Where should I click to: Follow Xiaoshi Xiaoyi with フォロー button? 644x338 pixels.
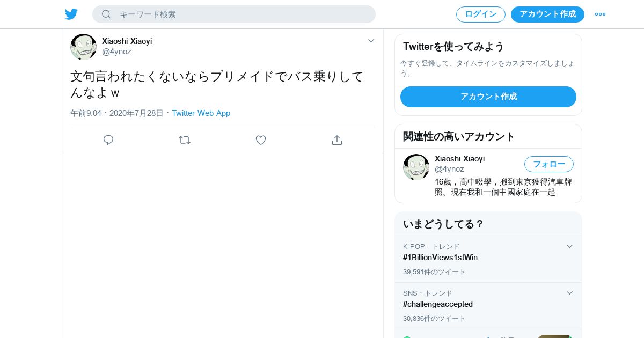pos(549,164)
